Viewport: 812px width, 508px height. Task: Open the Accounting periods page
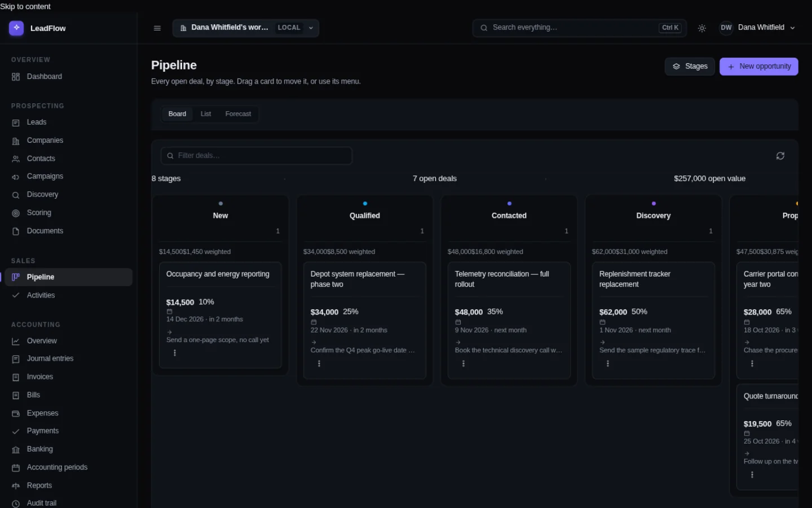69,467
